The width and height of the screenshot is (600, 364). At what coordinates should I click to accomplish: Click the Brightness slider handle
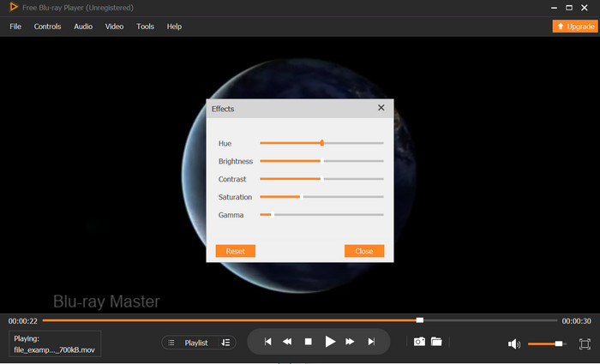coord(322,161)
